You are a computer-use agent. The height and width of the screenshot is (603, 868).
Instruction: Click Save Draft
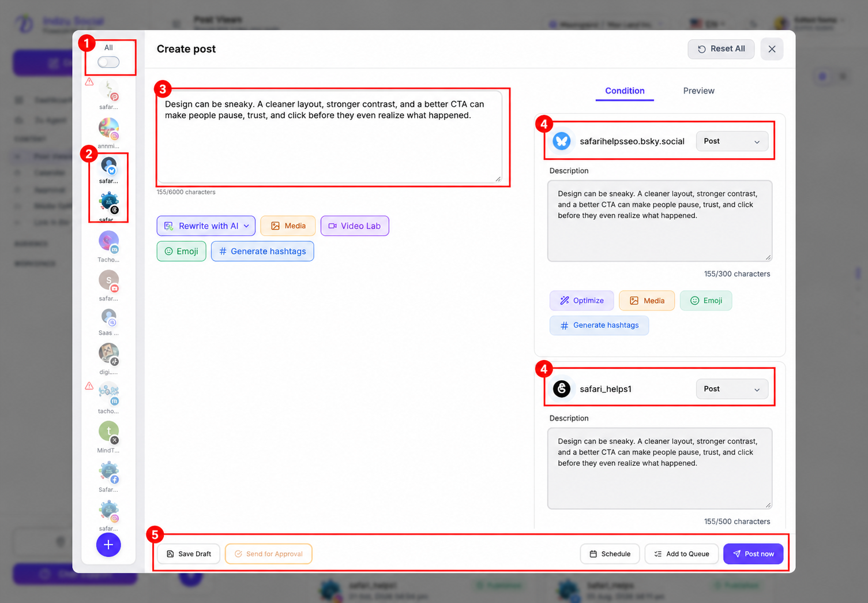[x=189, y=554]
